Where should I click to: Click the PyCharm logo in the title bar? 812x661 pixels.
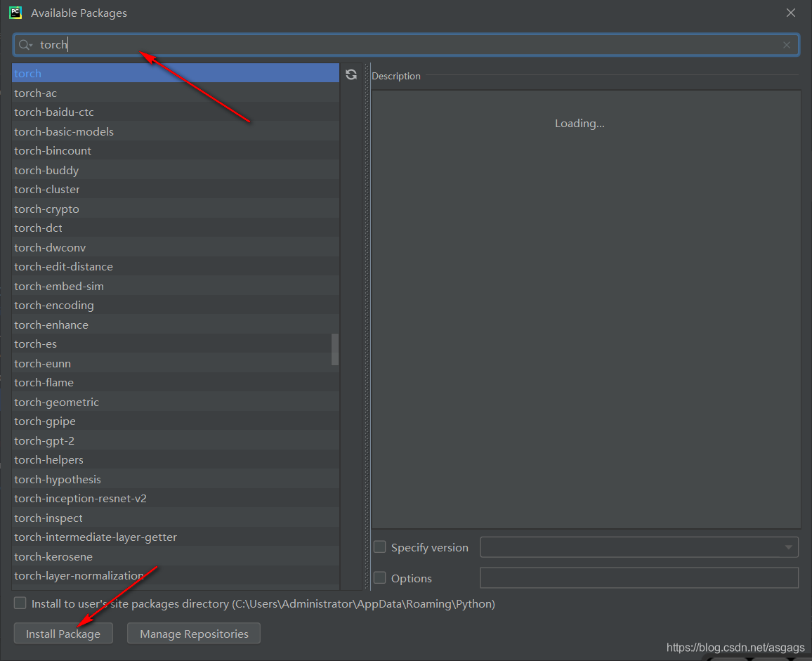pyautogui.click(x=15, y=13)
